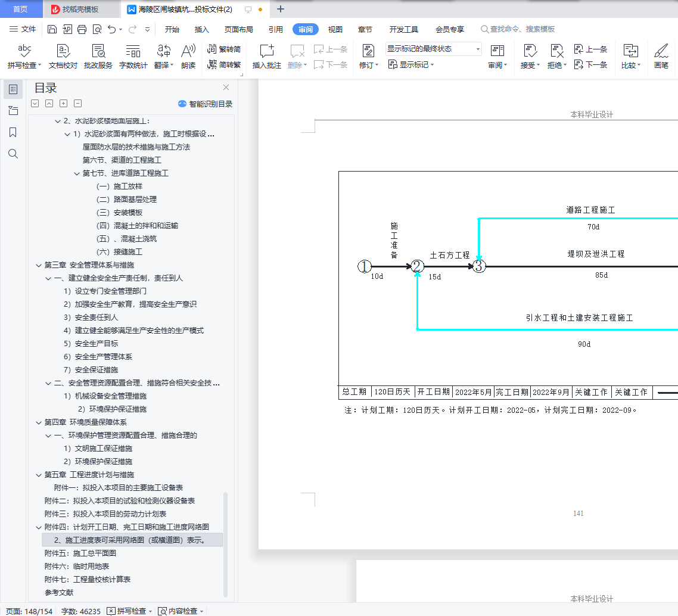Viewport: 678px width, 616px height.
Task: Convert text with 繁转简
Action: pos(224,49)
